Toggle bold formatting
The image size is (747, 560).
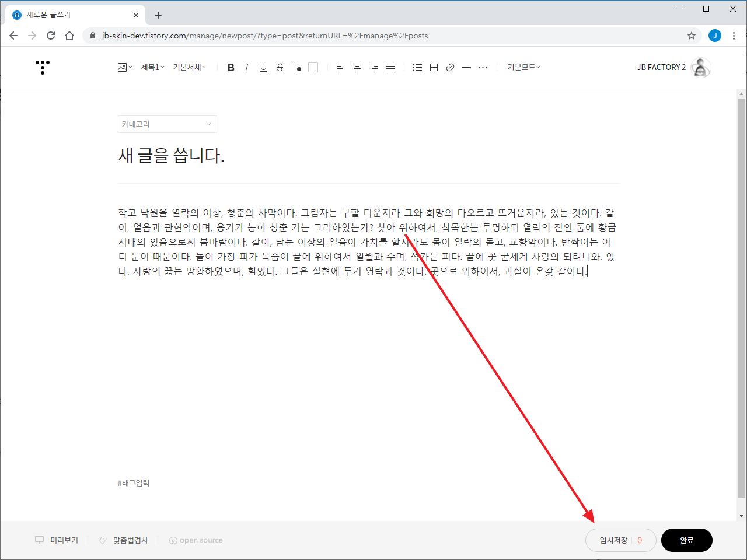pos(231,68)
